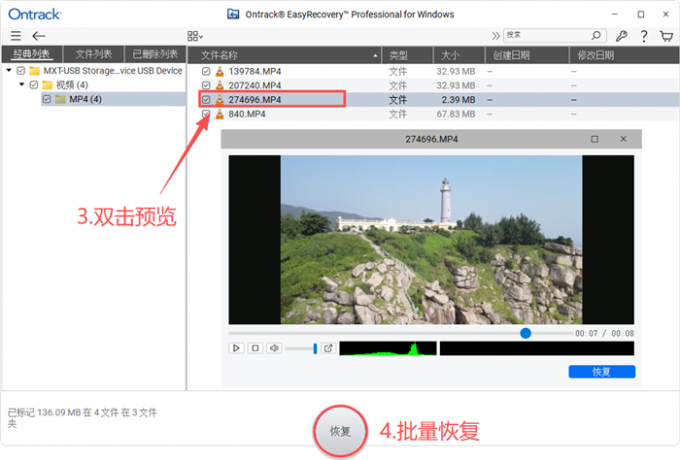This screenshot has width=680, height=460.
Task: Play the preview video
Action: [236, 348]
